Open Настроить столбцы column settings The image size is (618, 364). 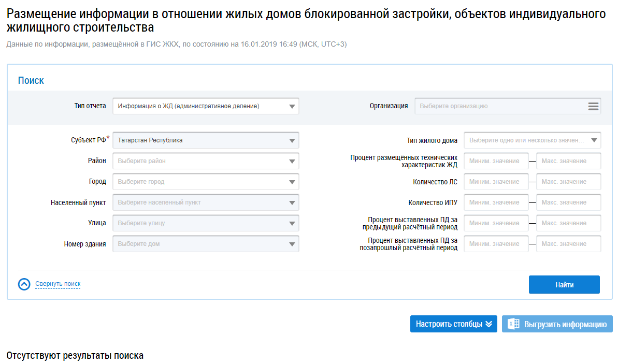[453, 324]
